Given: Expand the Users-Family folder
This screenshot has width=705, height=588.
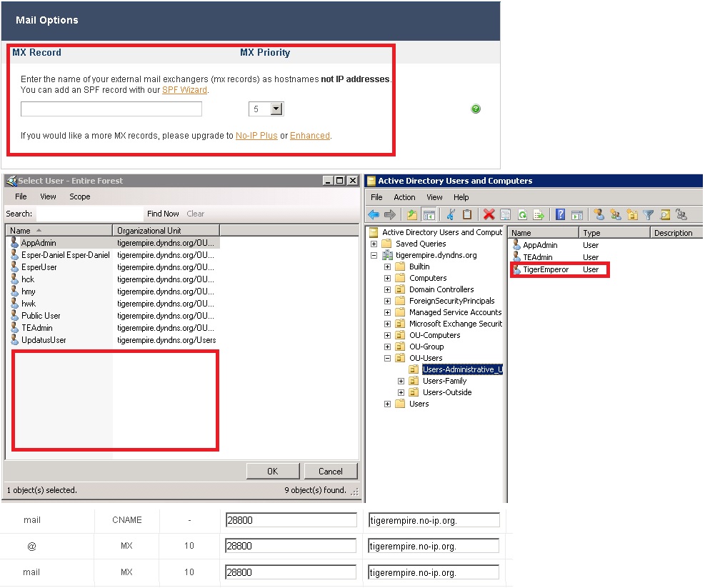Looking at the screenshot, I should pyautogui.click(x=401, y=381).
